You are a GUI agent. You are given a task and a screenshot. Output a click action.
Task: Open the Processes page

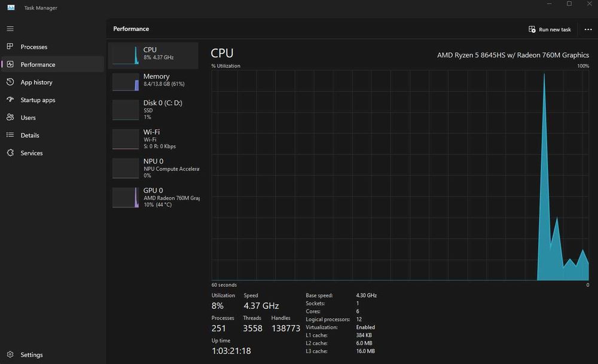click(x=53, y=47)
